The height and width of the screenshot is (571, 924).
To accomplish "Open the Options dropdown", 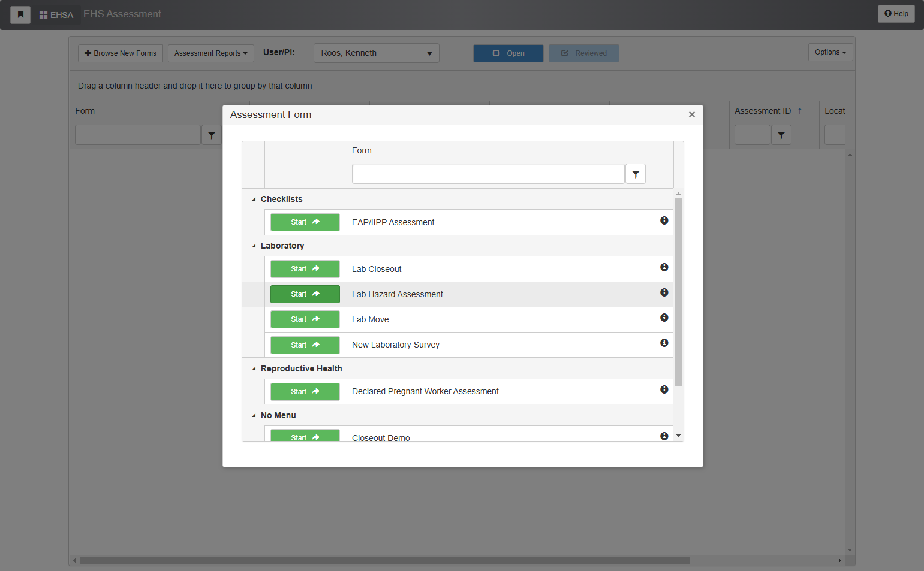I will [830, 52].
